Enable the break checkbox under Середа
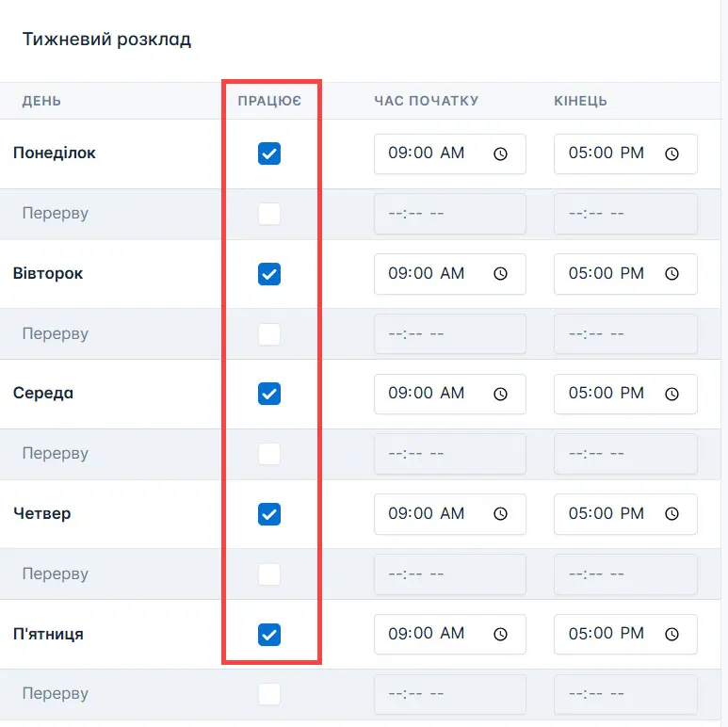This screenshot has width=728, height=727. pos(269,454)
